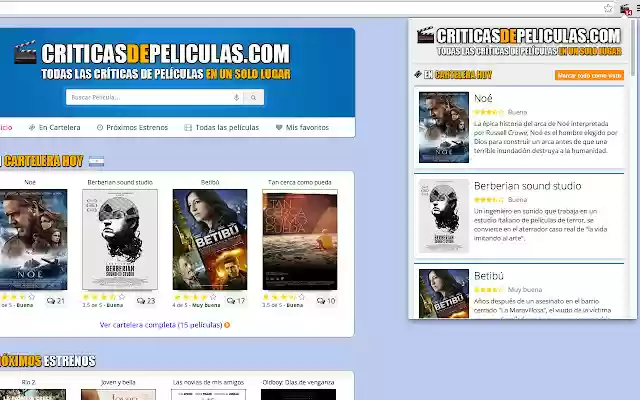Click the orange arrow next to Ver cartelera completa

[x=227, y=325]
